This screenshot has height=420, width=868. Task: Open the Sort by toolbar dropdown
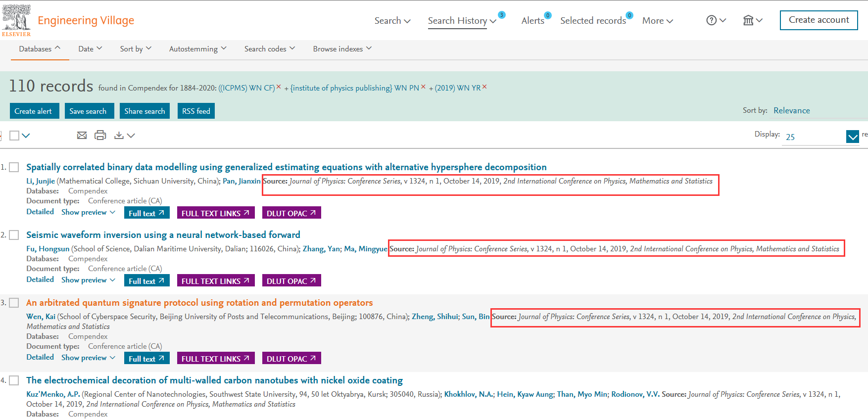coord(136,48)
